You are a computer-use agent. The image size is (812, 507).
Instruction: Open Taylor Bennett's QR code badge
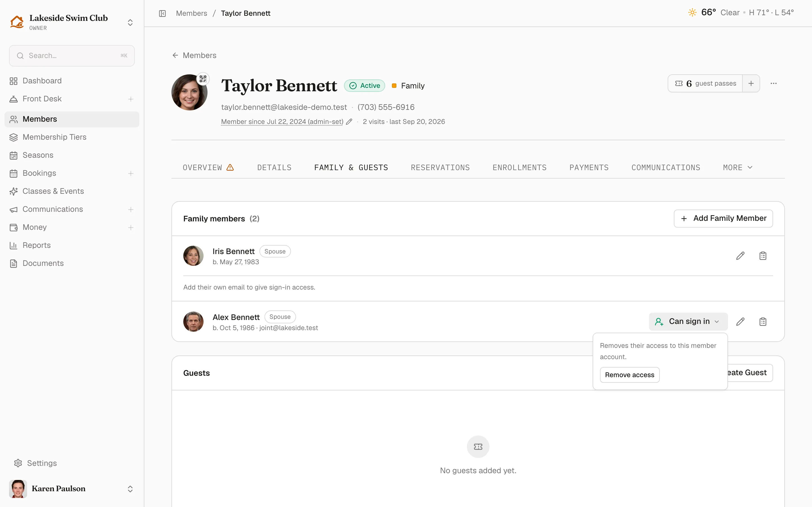point(203,79)
